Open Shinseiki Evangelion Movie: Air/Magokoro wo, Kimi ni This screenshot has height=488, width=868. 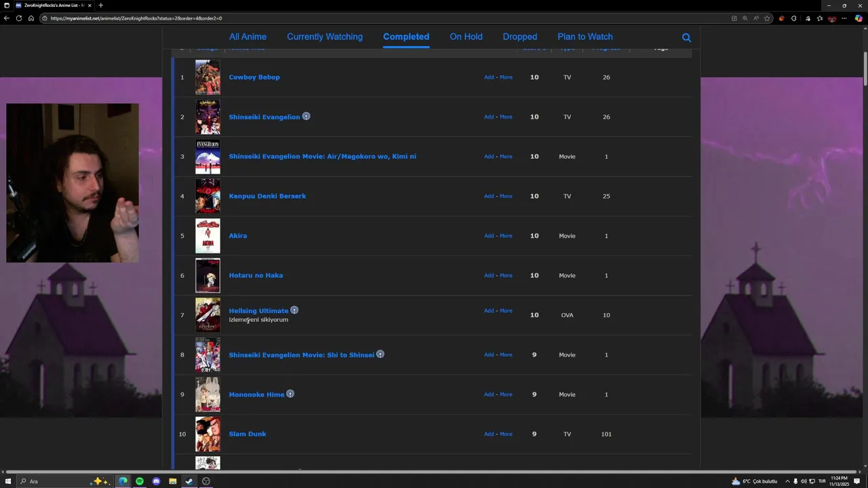[x=322, y=157]
